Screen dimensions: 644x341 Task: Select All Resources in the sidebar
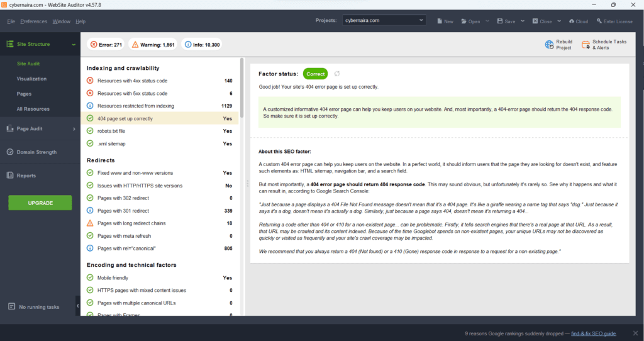pos(33,109)
